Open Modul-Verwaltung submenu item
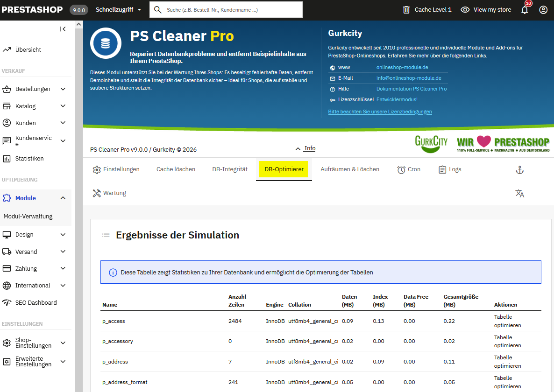554x392 pixels. pyautogui.click(x=28, y=216)
